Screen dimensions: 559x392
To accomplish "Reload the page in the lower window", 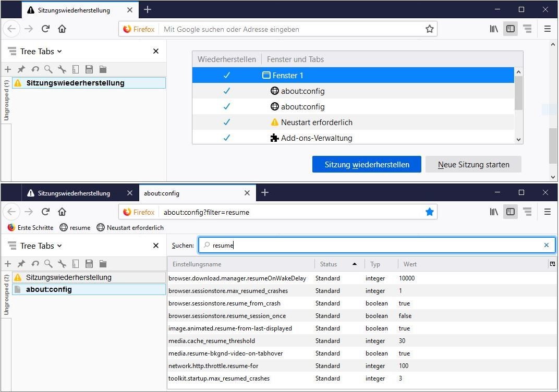I will coord(45,212).
